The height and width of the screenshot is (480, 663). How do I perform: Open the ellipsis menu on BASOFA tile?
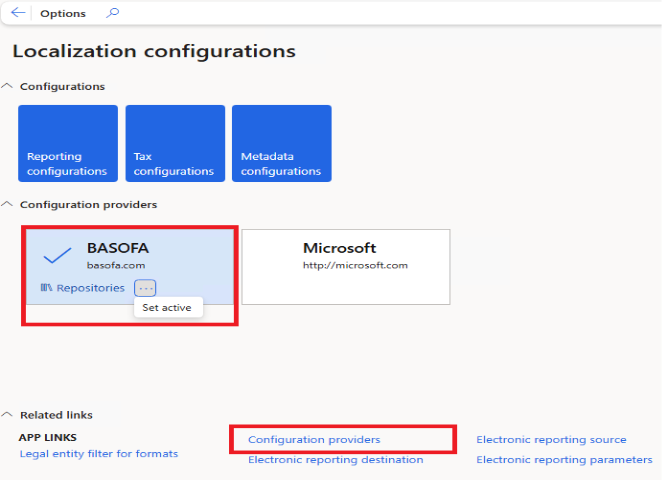coord(145,288)
